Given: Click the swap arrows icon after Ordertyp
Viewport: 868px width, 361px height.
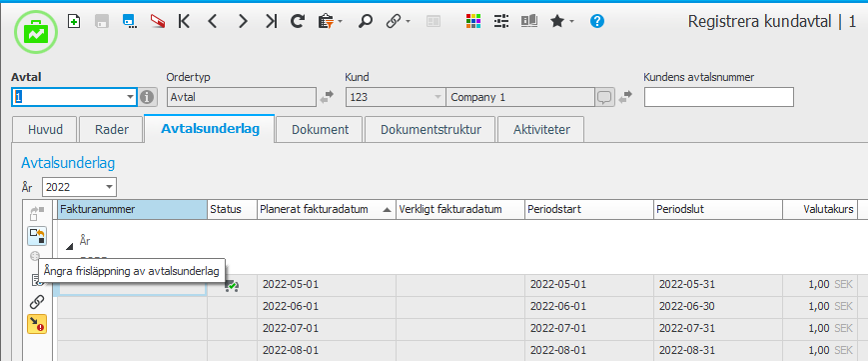Looking at the screenshot, I should 327,97.
